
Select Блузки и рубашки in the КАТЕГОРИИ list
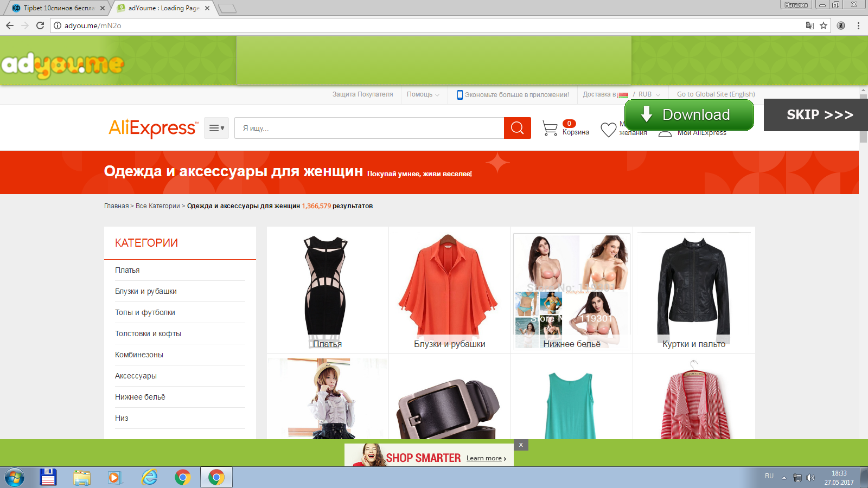click(146, 291)
